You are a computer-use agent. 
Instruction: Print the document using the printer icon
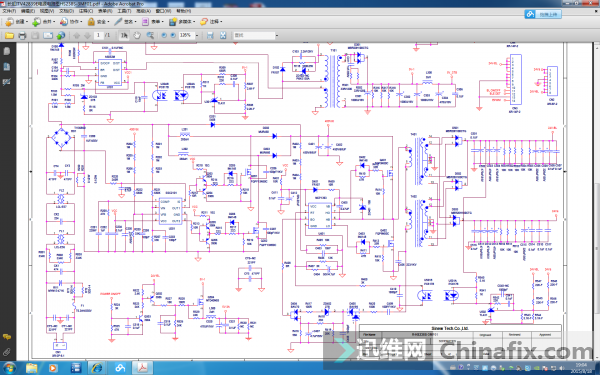pyautogui.click(x=22, y=36)
